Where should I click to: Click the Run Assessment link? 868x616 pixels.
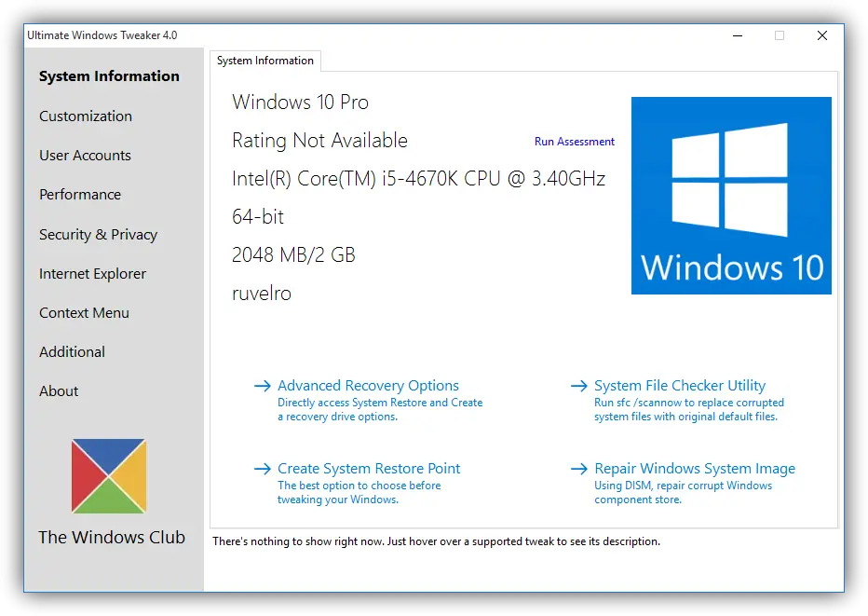point(574,142)
